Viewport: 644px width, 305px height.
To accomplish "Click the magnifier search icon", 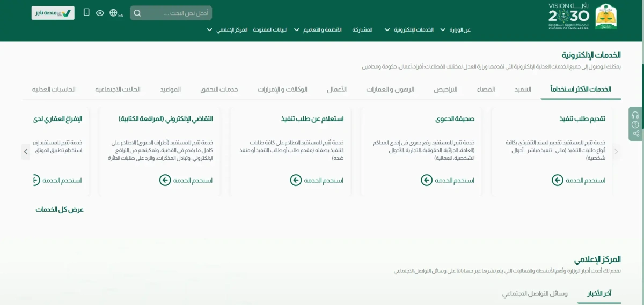I will (138, 13).
